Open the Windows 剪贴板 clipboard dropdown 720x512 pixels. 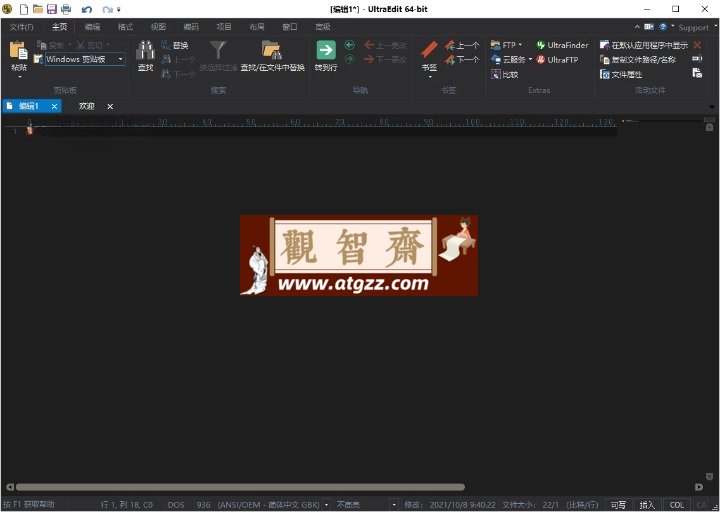pos(121,59)
